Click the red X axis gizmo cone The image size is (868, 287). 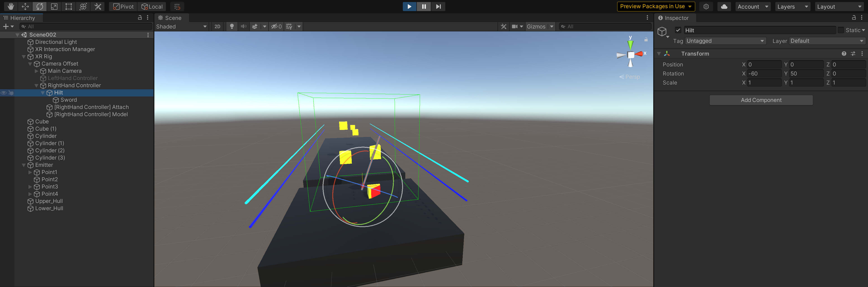point(639,54)
